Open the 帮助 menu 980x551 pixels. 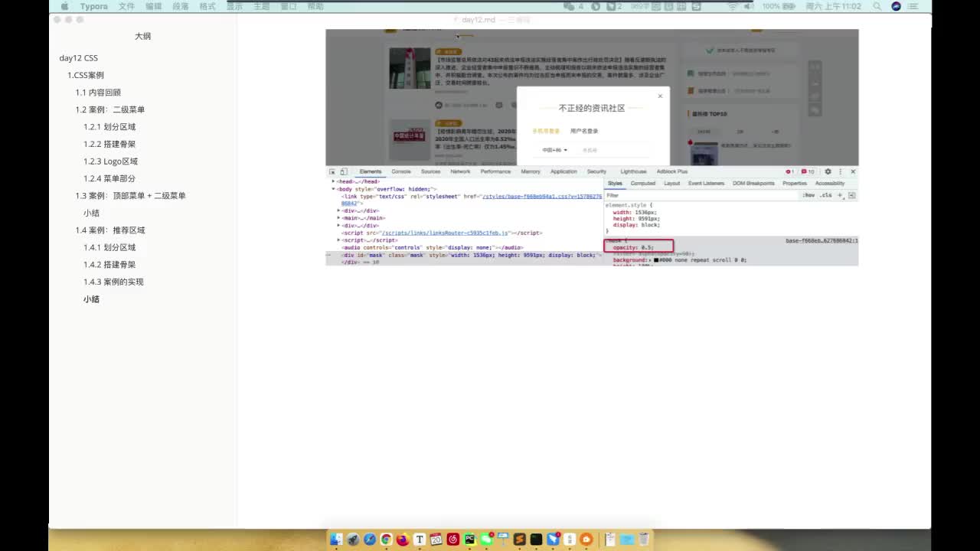click(x=315, y=6)
